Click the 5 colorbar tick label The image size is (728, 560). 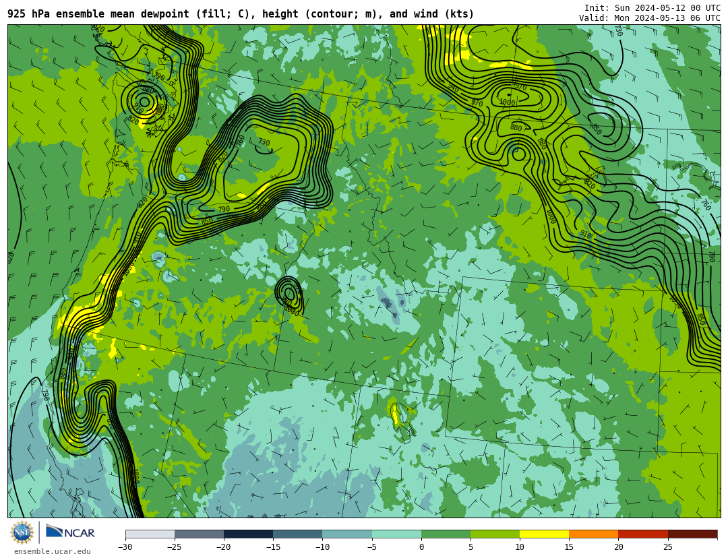click(471, 547)
